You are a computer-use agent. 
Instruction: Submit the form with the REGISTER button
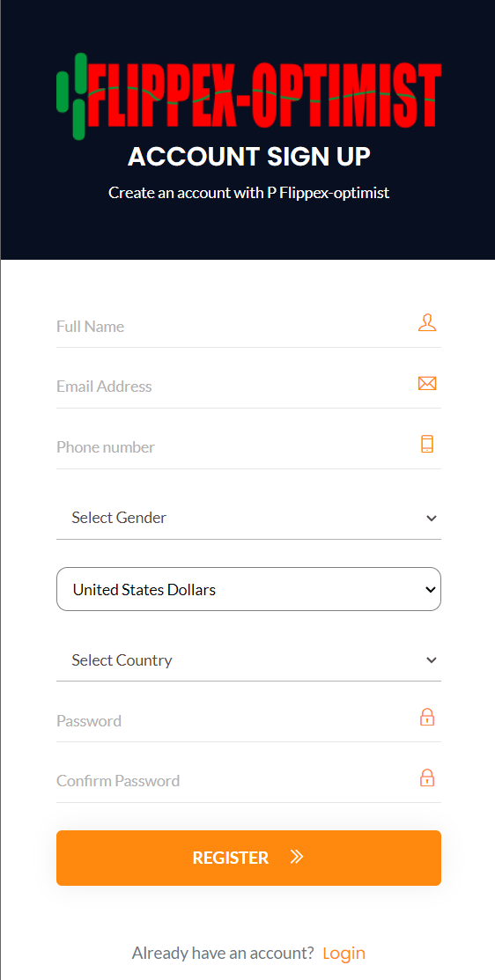[x=248, y=858]
